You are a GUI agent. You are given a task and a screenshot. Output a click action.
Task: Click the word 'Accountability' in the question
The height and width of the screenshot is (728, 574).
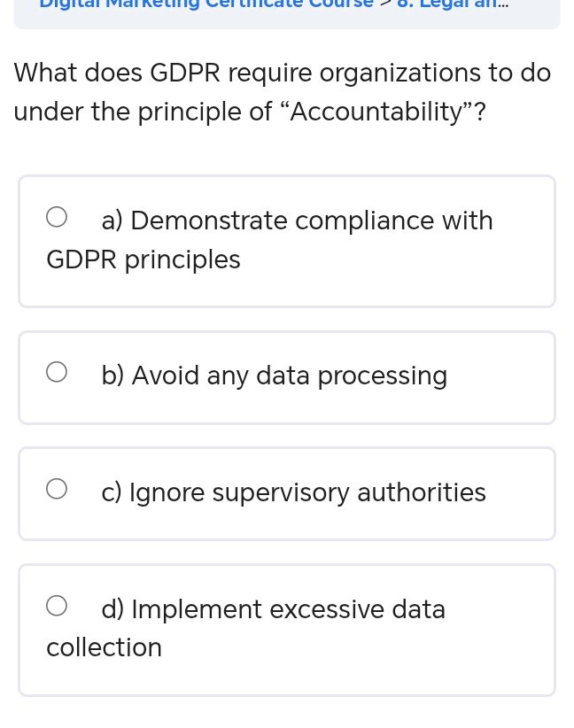click(x=379, y=112)
